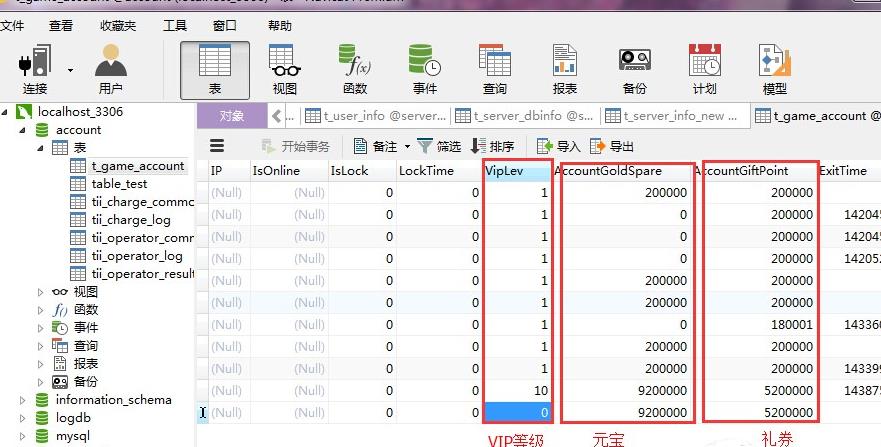Click the Filter (筛选) button
881x447 pixels.
click(439, 147)
